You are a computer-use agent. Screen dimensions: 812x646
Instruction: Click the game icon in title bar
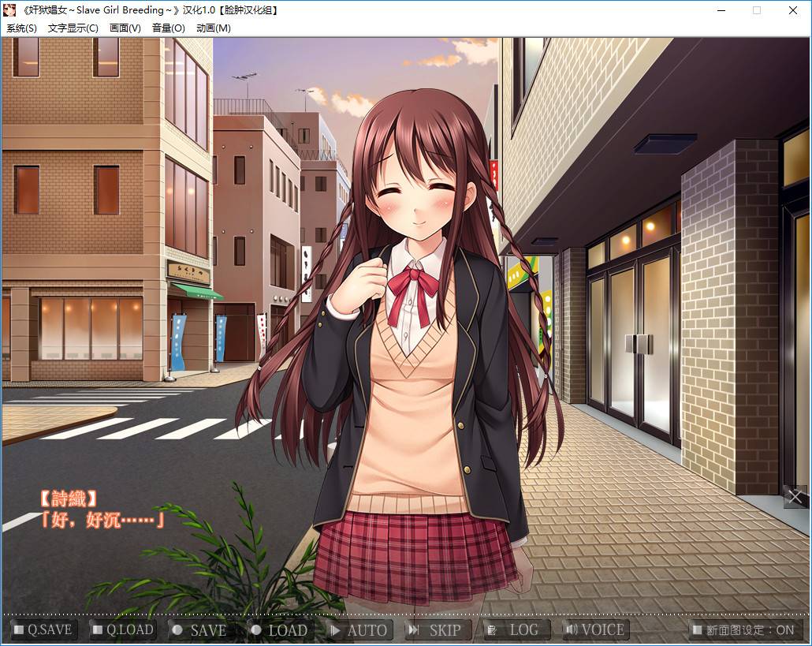(x=9, y=10)
